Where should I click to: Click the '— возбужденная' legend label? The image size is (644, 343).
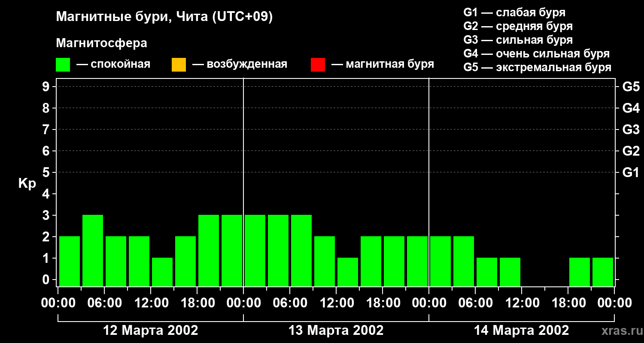pyautogui.click(x=240, y=65)
